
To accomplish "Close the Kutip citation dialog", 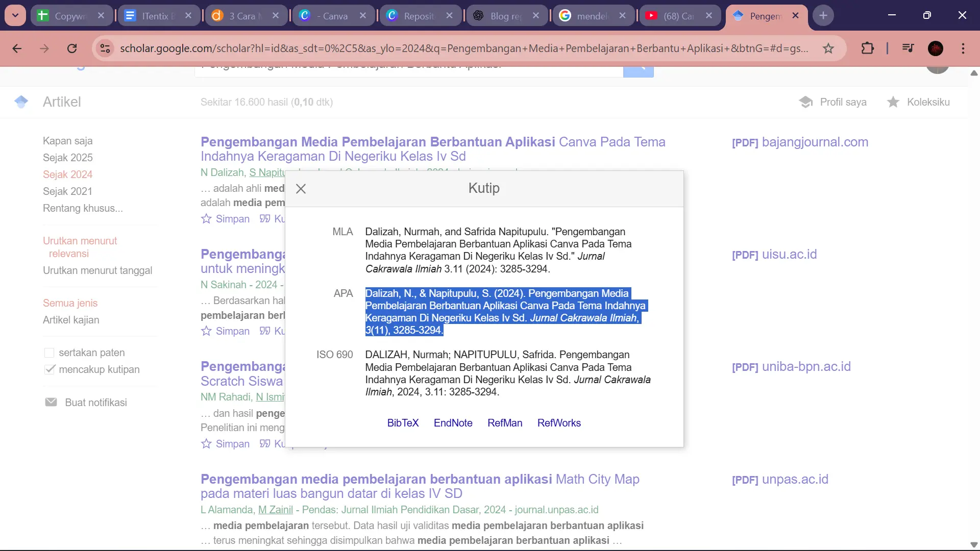I will [301, 189].
